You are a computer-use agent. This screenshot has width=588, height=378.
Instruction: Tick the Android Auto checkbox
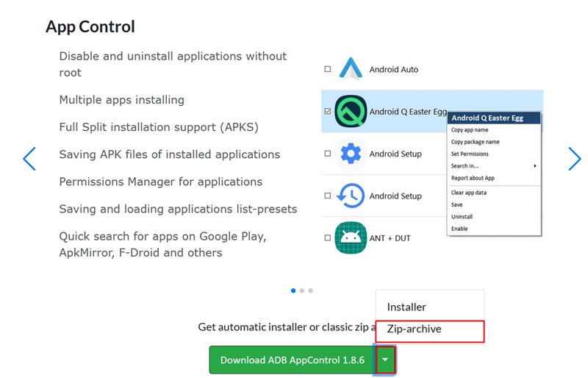coord(328,69)
